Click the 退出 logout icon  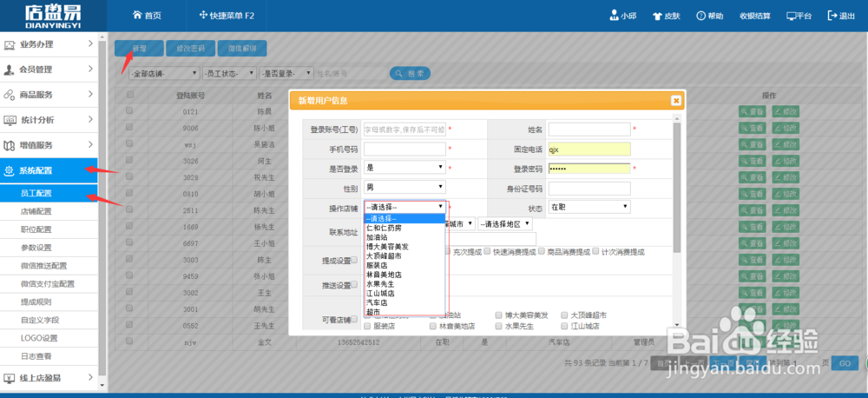[832, 16]
